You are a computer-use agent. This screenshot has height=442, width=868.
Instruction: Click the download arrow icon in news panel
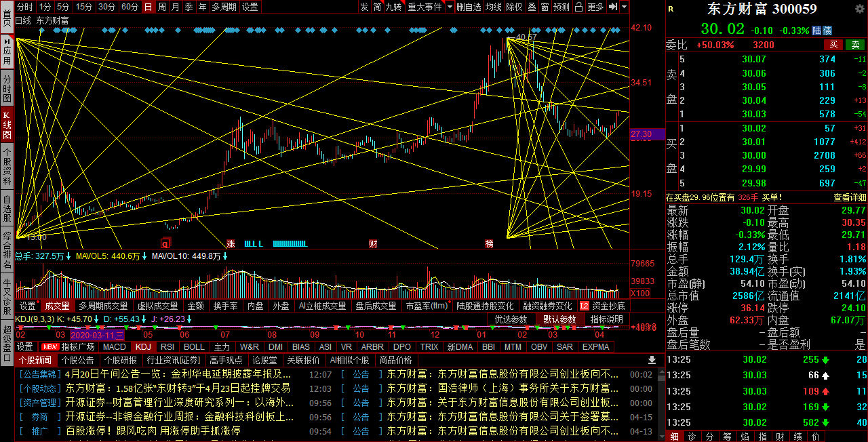point(652,360)
